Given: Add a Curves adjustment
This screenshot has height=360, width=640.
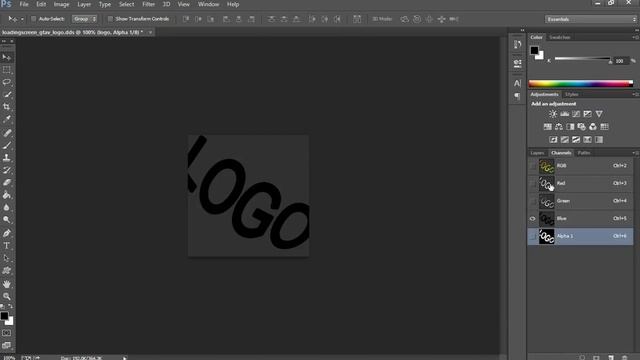Looking at the screenshot, I should 576,114.
